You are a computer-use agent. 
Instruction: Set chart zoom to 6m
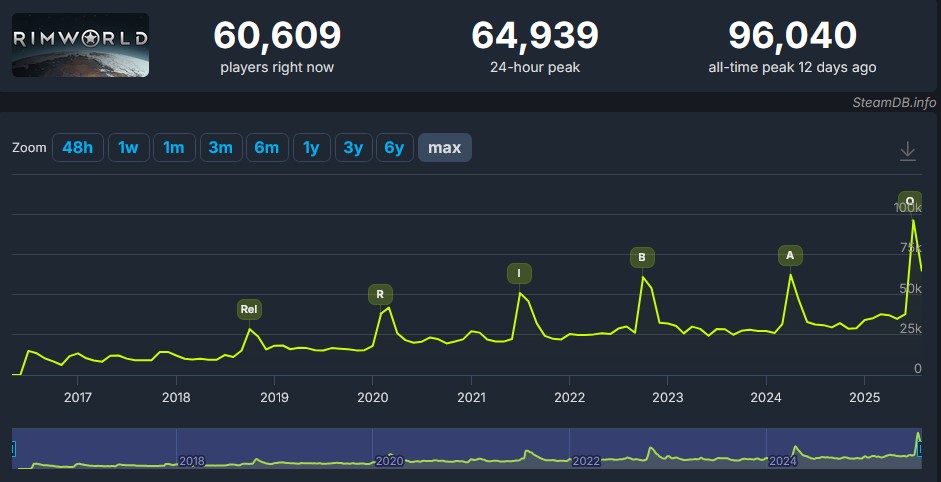coord(267,148)
